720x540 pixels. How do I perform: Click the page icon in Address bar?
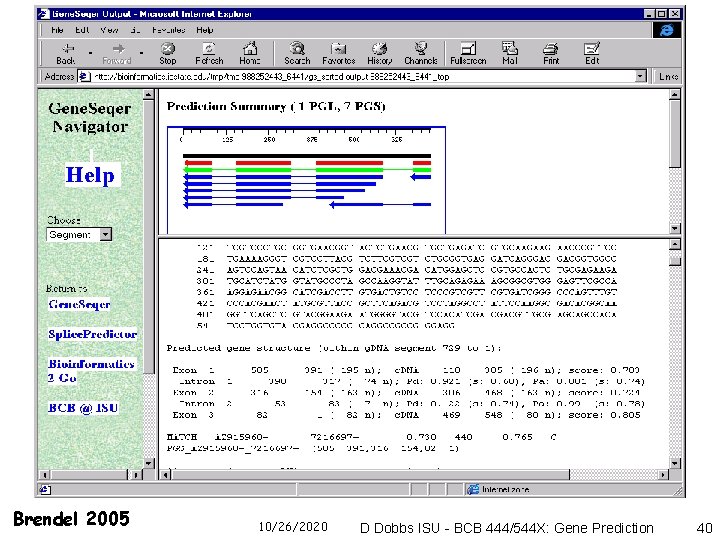pos(84,76)
